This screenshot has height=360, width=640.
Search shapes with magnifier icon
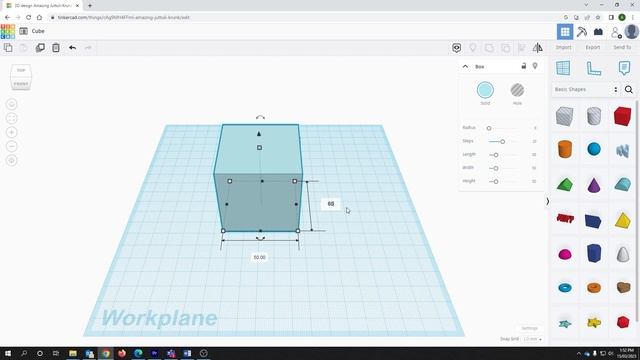(629, 89)
